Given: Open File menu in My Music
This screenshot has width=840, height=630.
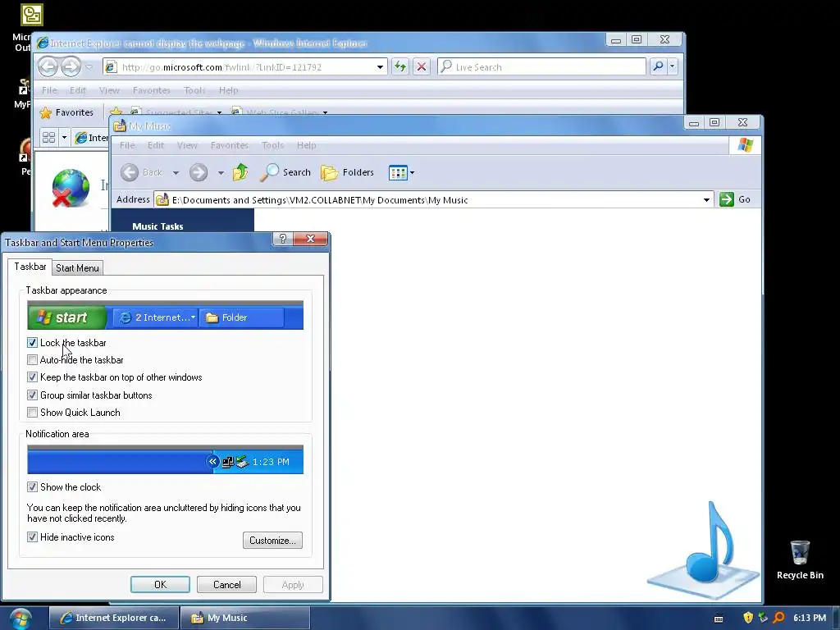Looking at the screenshot, I should [127, 145].
